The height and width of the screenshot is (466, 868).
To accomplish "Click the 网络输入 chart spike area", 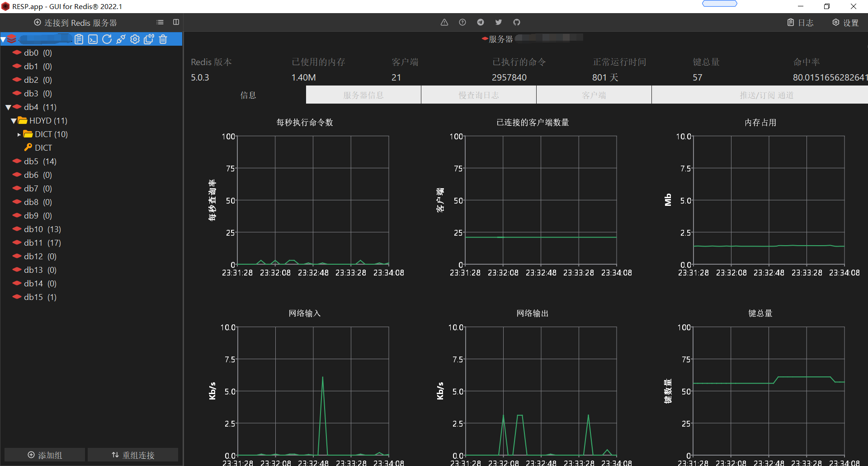I will coord(322,416).
